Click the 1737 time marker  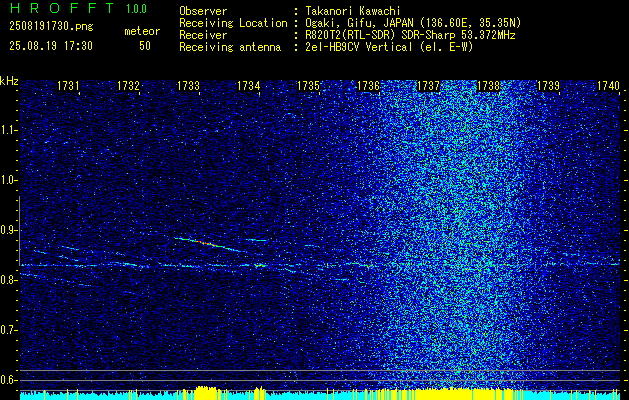[x=428, y=86]
